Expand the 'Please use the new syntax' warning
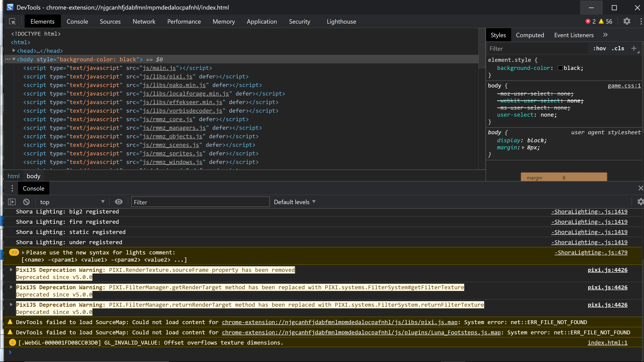The image size is (644, 362). click(23, 253)
